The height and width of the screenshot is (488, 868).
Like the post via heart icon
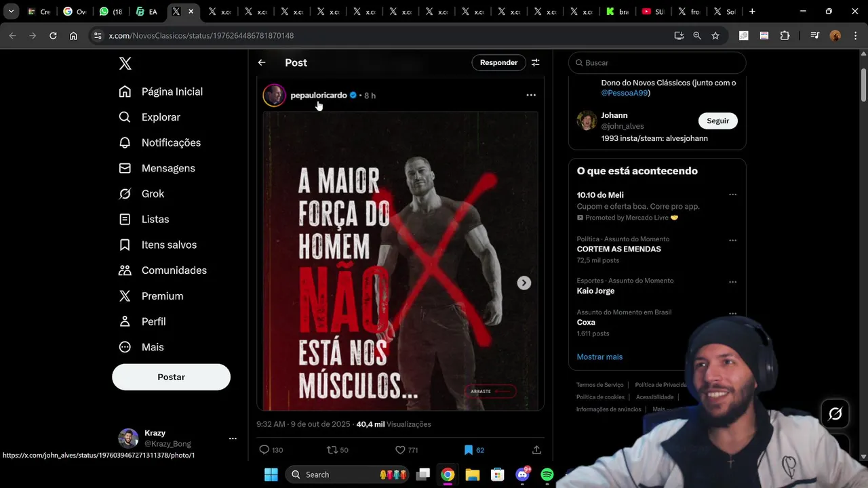point(400,450)
